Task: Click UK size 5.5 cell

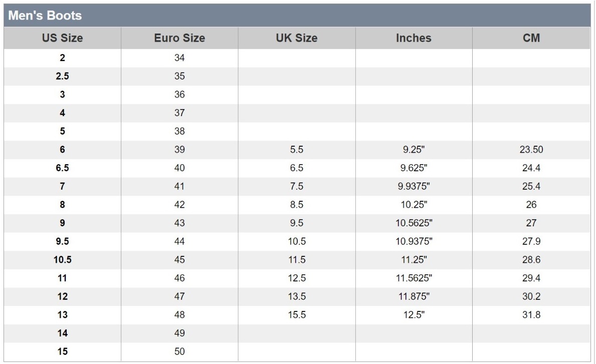Action: pos(297,150)
